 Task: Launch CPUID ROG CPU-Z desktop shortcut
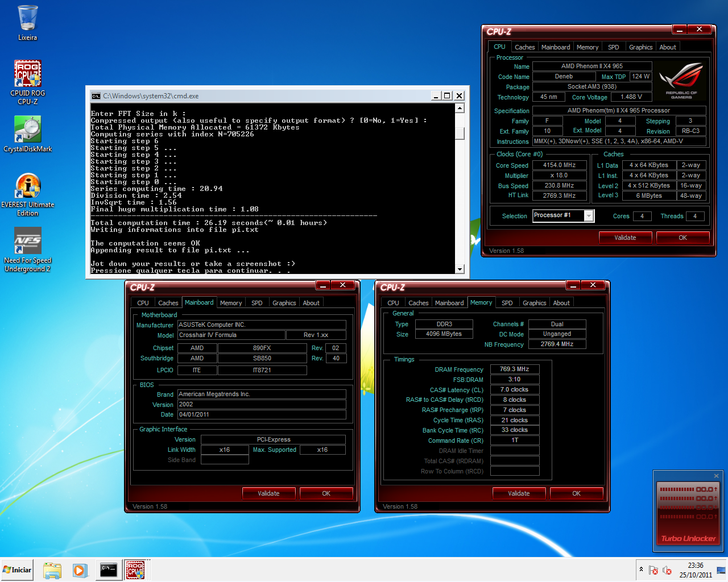coord(27,82)
